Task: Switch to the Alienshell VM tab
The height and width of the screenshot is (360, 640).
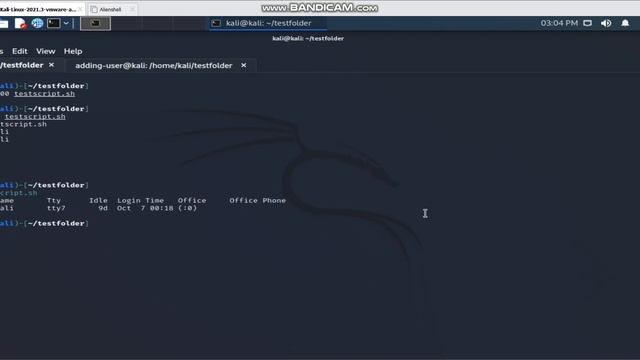Action: [110, 9]
